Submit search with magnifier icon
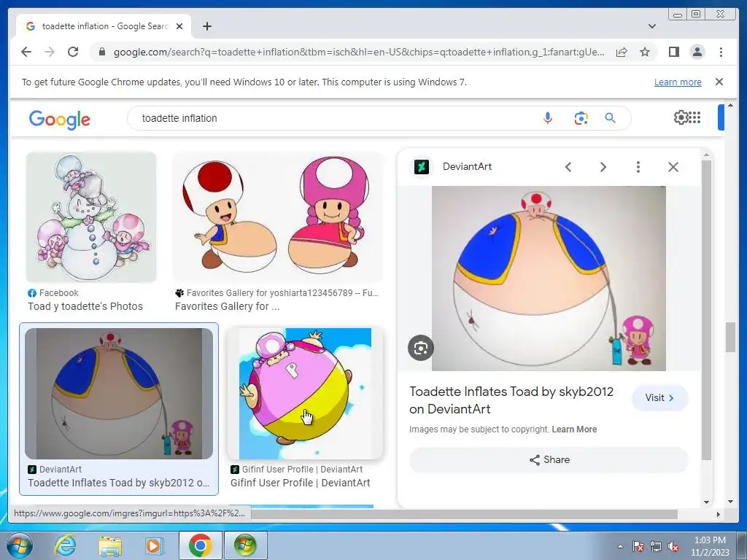747x560 pixels. point(611,118)
